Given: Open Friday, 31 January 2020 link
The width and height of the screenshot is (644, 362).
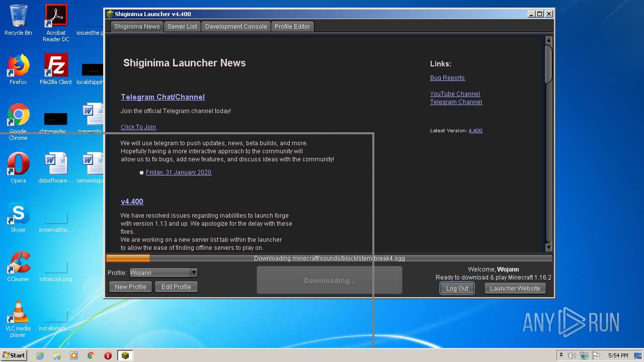Looking at the screenshot, I should click(x=179, y=172).
